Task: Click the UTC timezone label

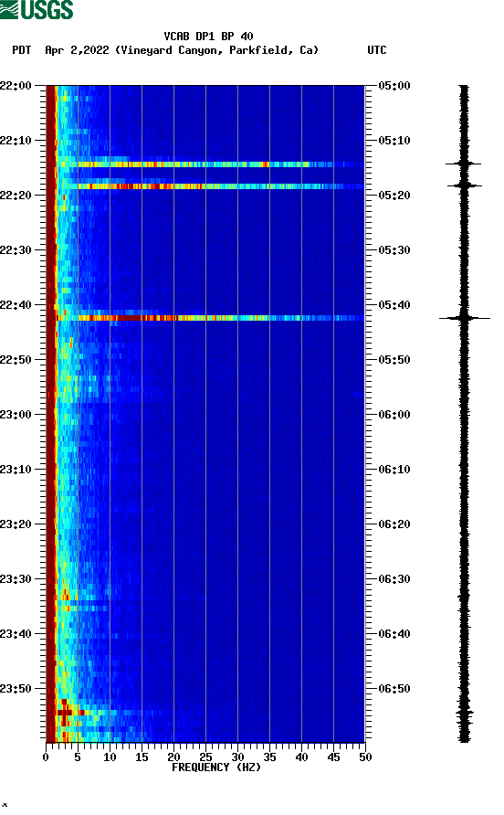Action: click(377, 50)
